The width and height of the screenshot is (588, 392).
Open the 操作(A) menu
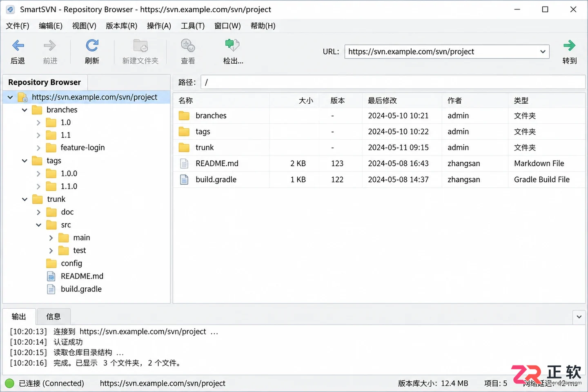159,26
